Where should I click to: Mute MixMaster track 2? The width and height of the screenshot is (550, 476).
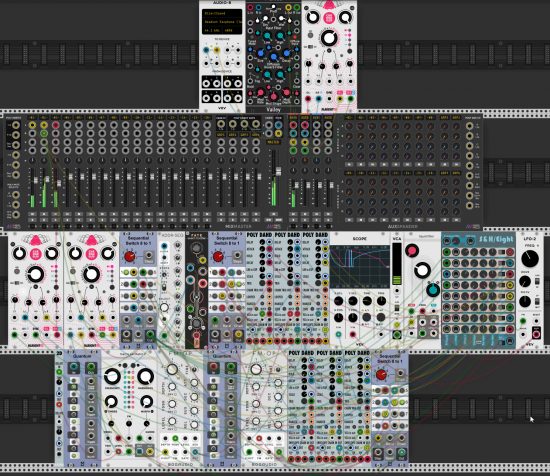(44, 214)
